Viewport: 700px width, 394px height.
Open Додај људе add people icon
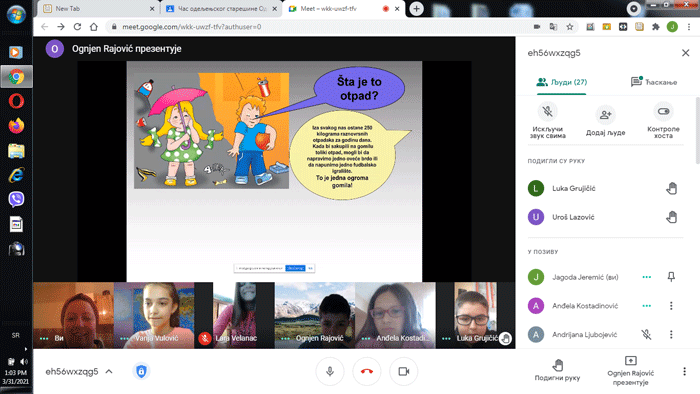605,115
